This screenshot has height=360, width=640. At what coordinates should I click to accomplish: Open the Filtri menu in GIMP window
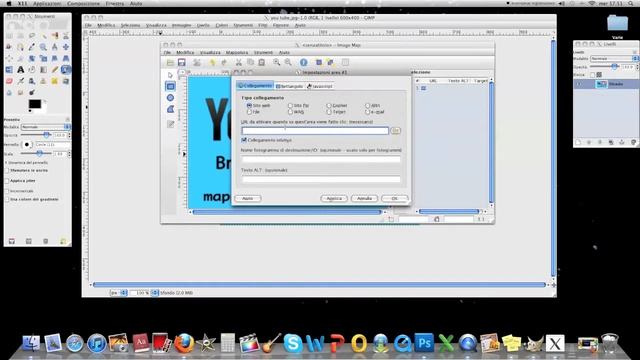coord(262,25)
